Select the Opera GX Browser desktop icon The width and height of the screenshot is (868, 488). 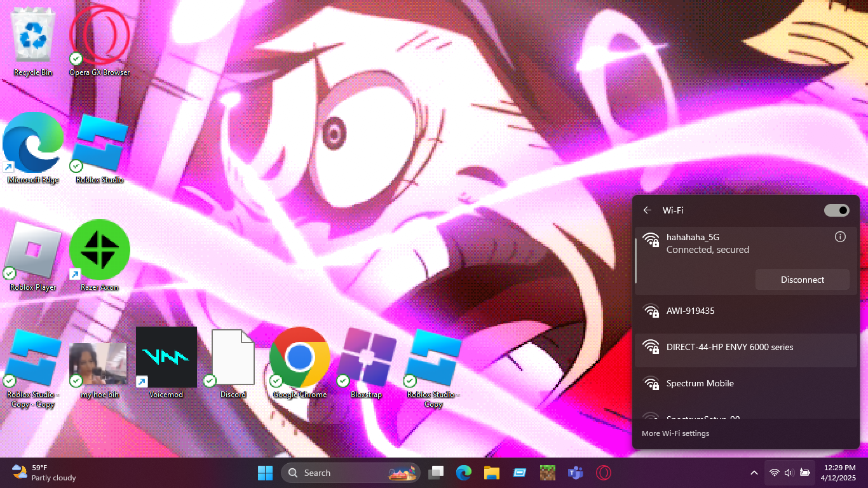(x=100, y=41)
